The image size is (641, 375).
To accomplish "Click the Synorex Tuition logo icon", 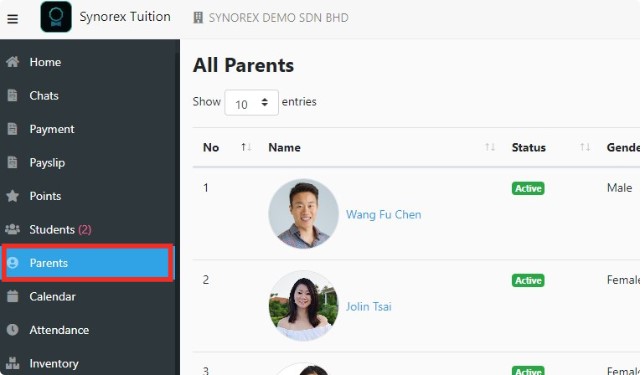I will tap(56, 17).
